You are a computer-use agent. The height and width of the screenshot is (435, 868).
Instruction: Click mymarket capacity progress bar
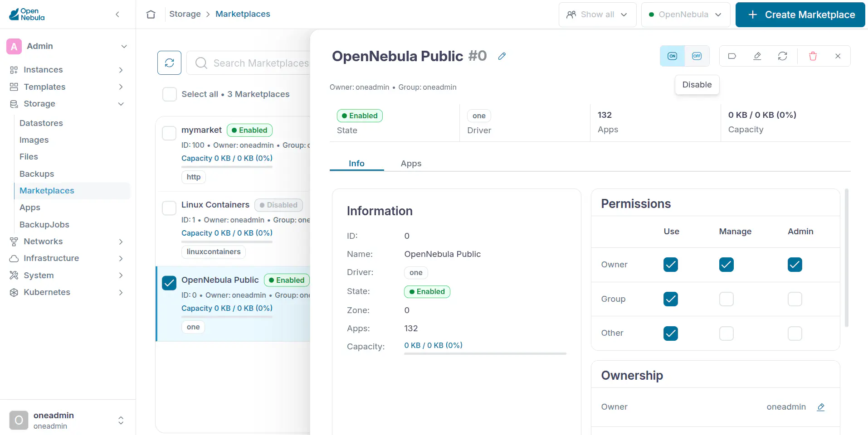click(227, 167)
